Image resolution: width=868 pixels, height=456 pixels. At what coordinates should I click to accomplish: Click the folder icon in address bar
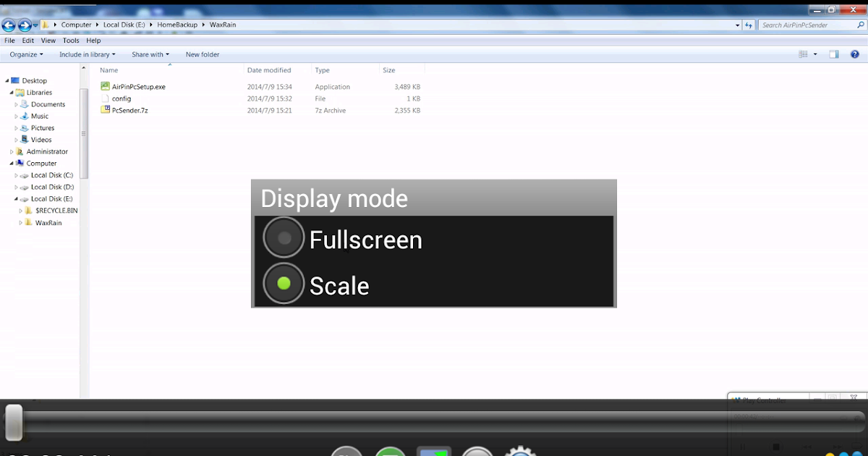coord(46,25)
